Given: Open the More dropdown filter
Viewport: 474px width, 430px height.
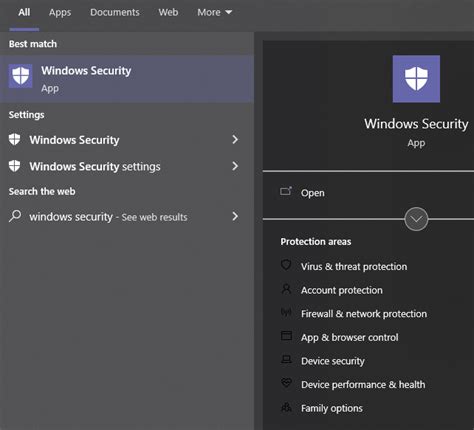Looking at the screenshot, I should (214, 12).
